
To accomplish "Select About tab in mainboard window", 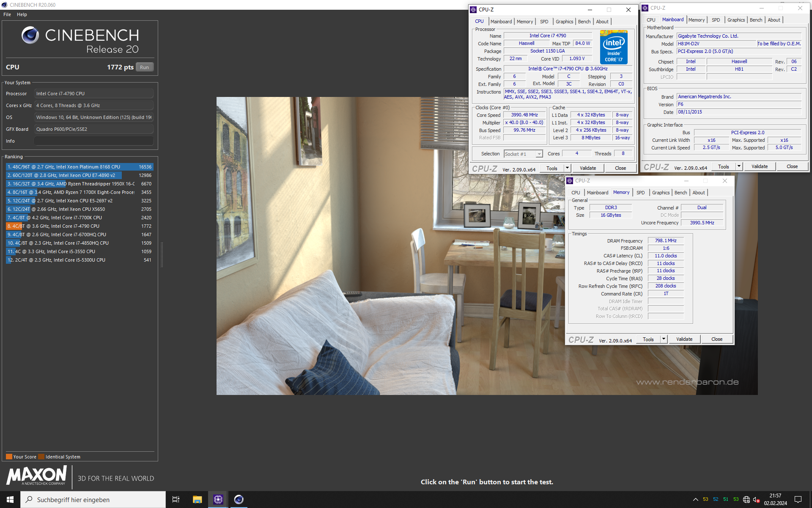I will (x=774, y=20).
